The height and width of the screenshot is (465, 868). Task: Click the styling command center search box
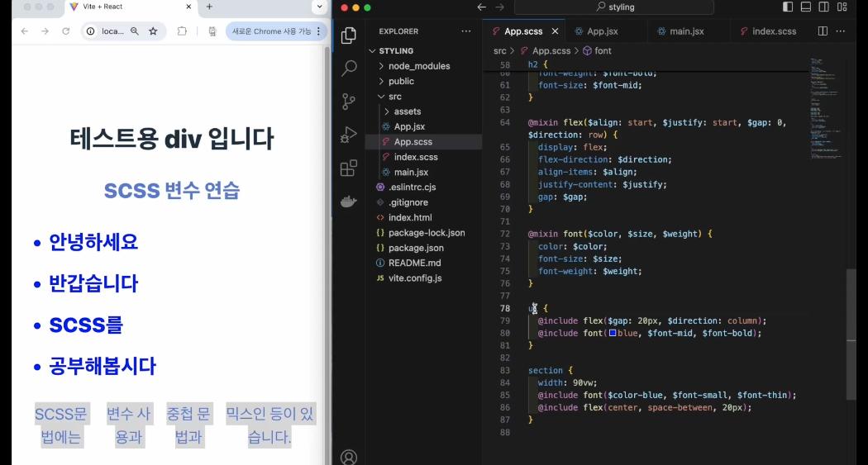[x=614, y=7]
